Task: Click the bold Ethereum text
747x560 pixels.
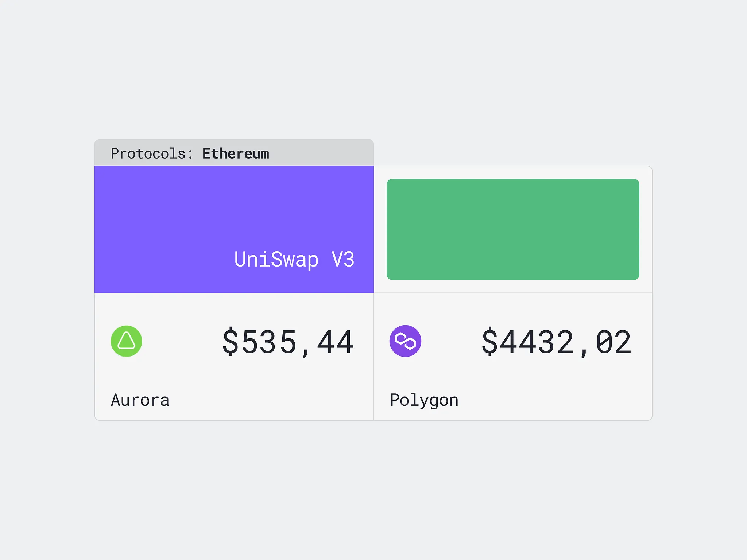Action: [x=236, y=153]
